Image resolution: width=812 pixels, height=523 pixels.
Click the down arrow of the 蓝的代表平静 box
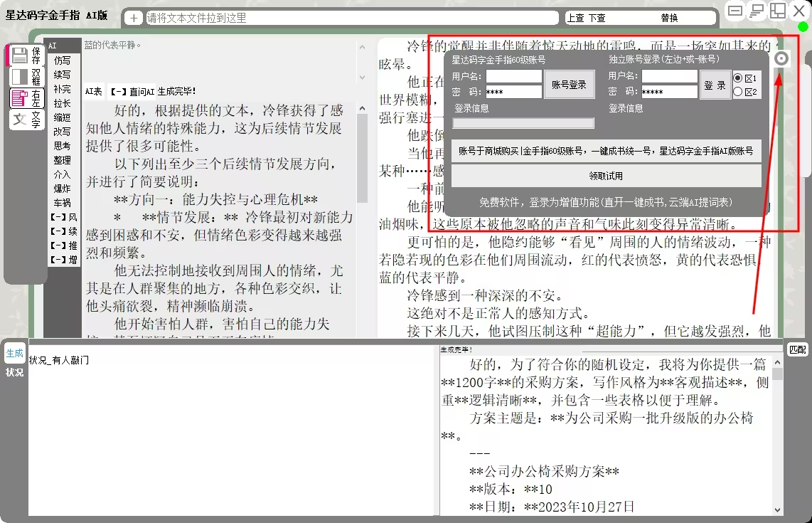coord(363,78)
